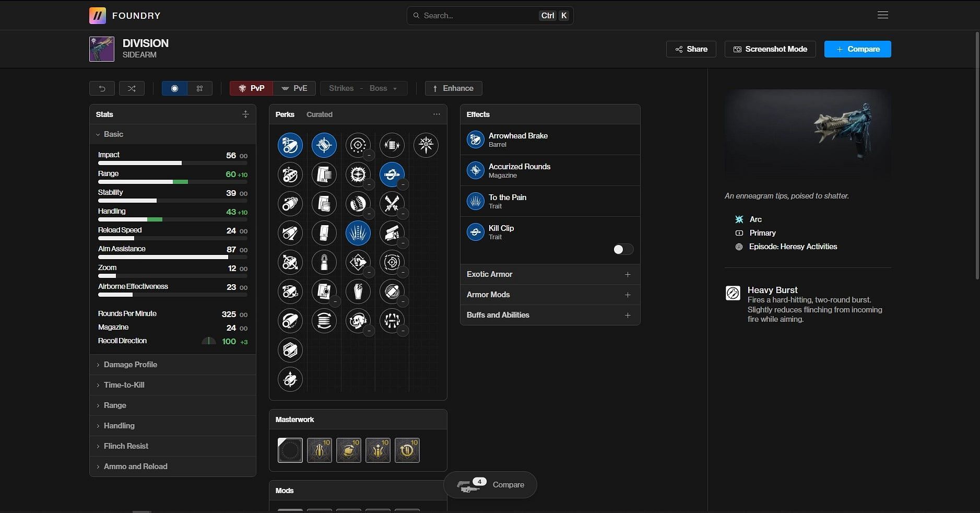
Task: Click the Rounds Per Minute value 325
Action: point(229,314)
